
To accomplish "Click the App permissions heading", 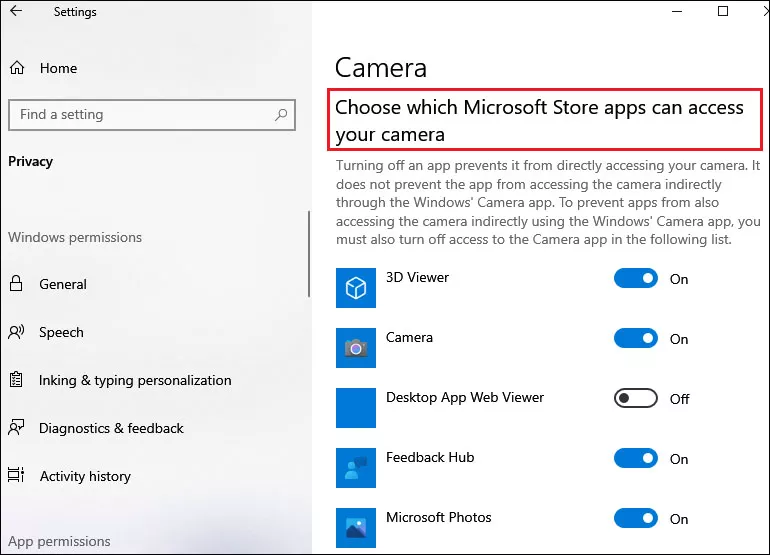I will pyautogui.click(x=59, y=541).
